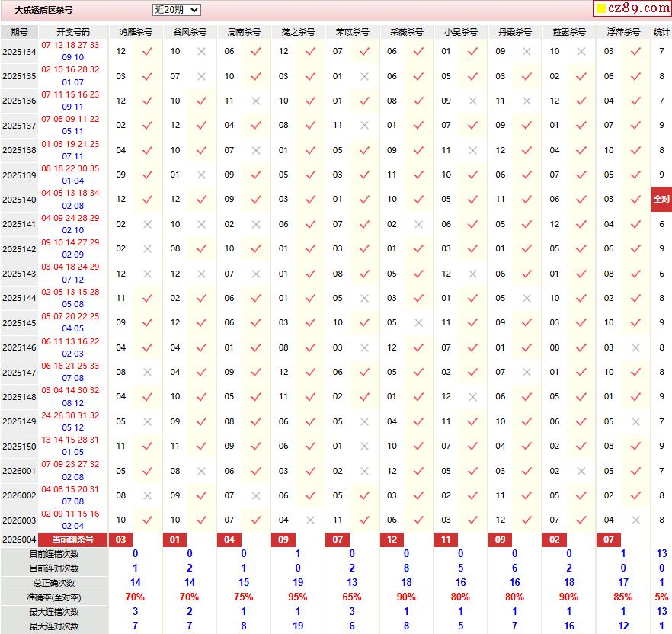
Task: Click the gray cross for 蓼之杀号 in row 2026003
Action: [x=310, y=520]
